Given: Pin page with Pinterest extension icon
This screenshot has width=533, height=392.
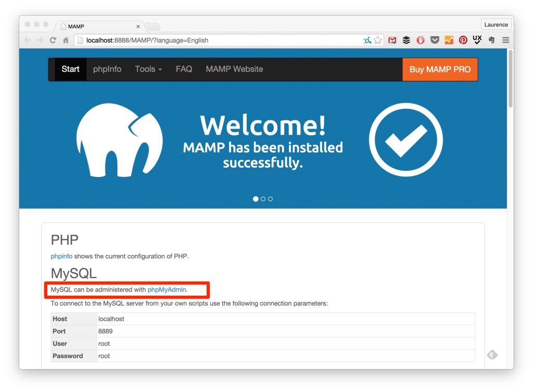Looking at the screenshot, I should (463, 40).
